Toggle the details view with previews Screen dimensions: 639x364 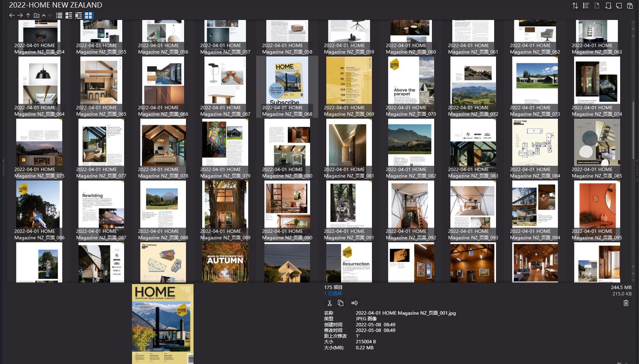coord(78,15)
